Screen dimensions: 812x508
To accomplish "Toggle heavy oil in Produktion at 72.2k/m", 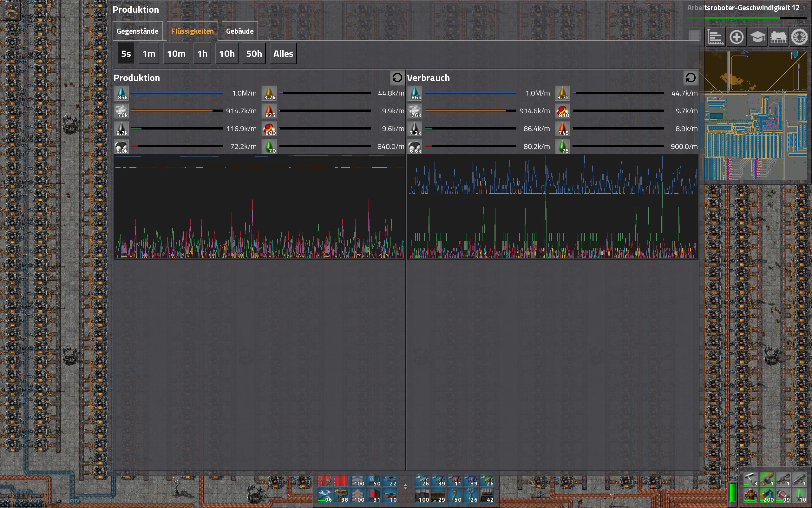I will point(121,146).
